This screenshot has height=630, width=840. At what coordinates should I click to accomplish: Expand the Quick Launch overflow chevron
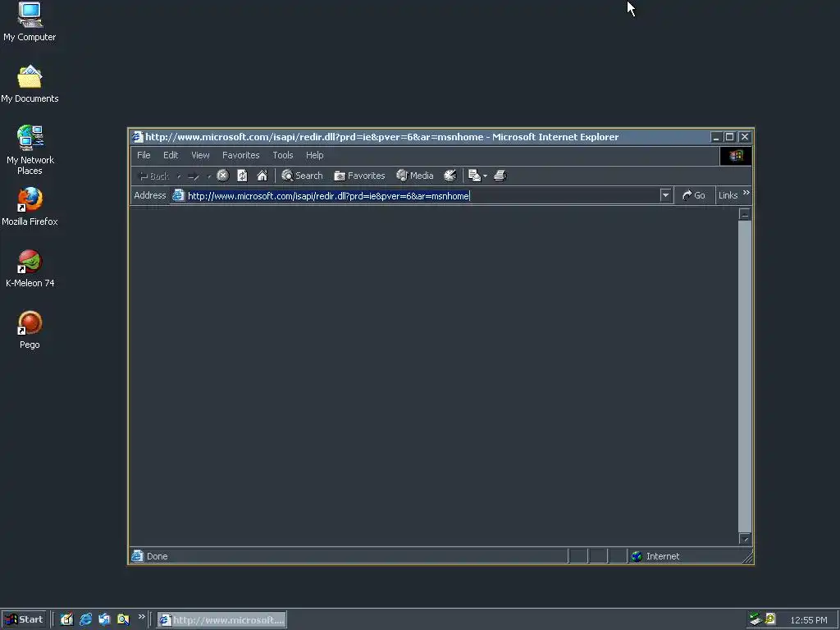click(141, 617)
